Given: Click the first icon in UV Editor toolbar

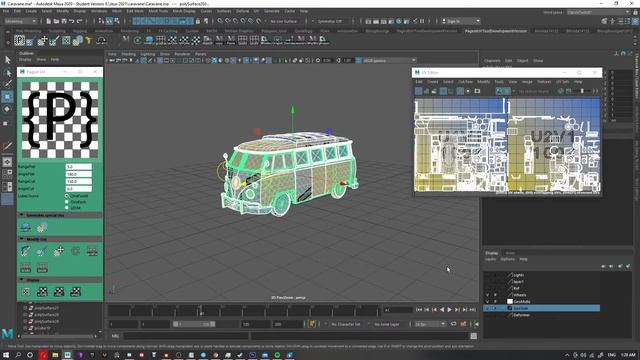Looking at the screenshot, I should (x=418, y=91).
